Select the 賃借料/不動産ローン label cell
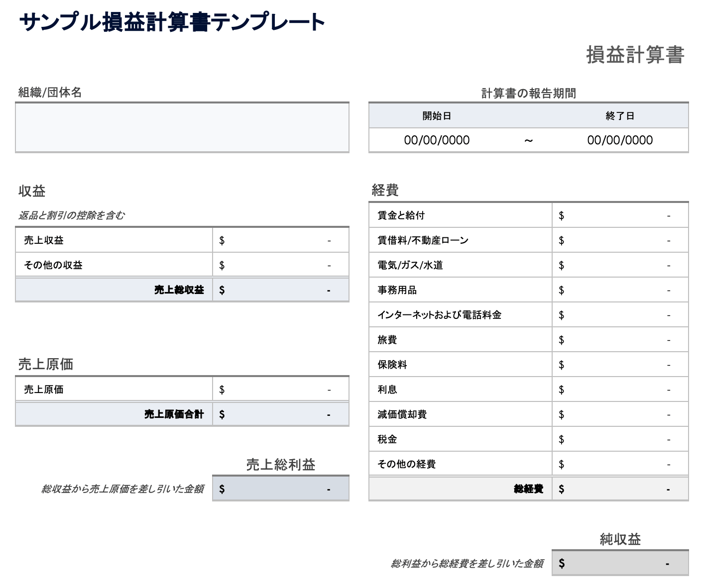This screenshot has height=588, width=702. [461, 240]
